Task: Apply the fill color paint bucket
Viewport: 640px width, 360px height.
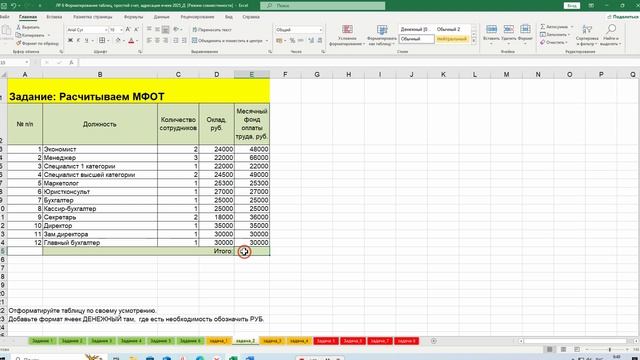Action: (x=118, y=40)
